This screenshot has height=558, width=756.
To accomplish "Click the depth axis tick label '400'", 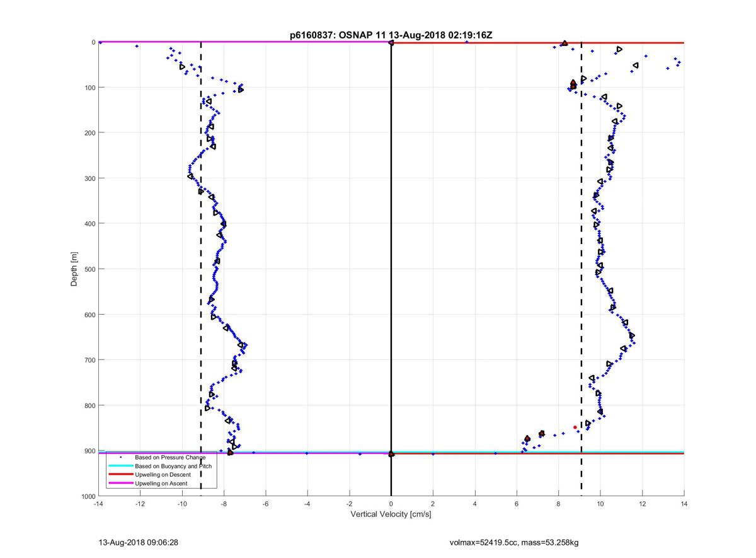I will click(89, 224).
